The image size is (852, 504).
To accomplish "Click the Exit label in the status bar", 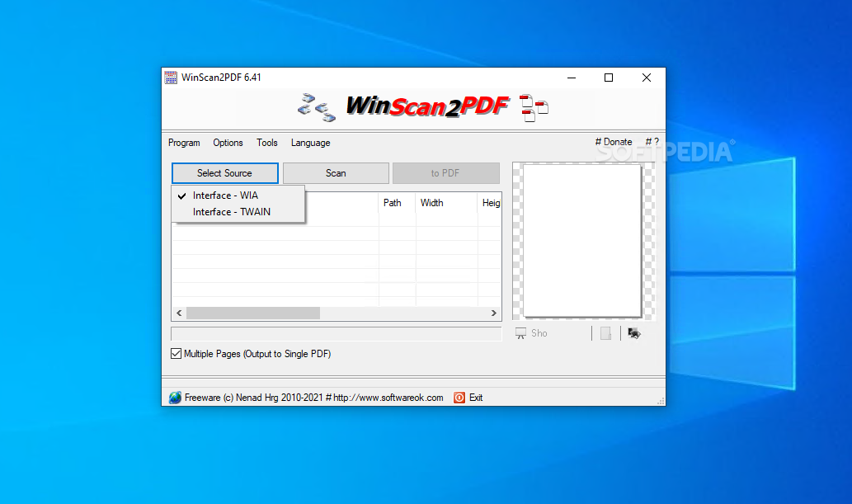I will pyautogui.click(x=476, y=398).
